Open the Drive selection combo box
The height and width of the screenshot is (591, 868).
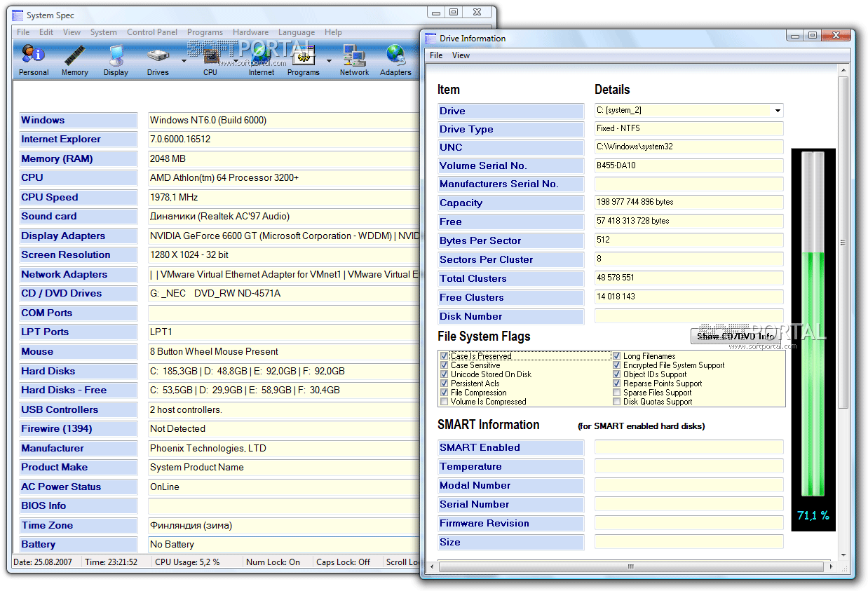689,110
